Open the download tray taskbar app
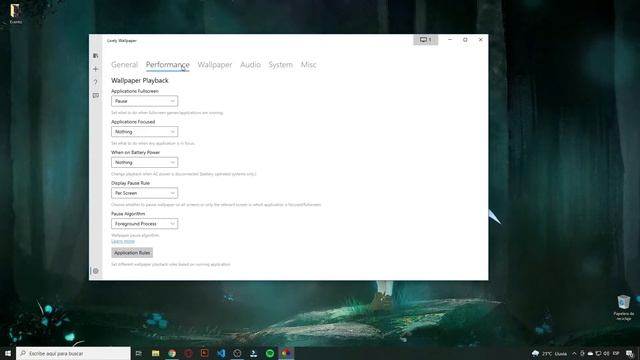The width and height of the screenshot is (640, 360). [x=253, y=353]
